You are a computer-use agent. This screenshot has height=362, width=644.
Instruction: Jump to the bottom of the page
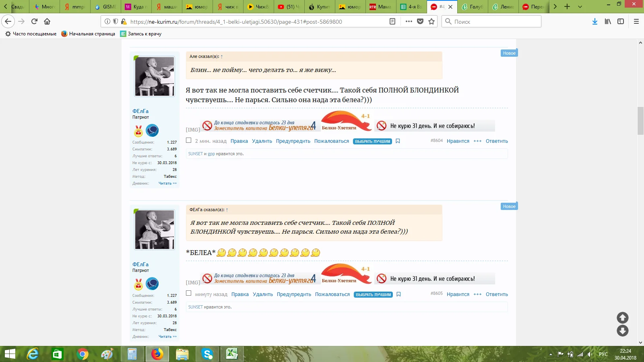click(x=623, y=331)
